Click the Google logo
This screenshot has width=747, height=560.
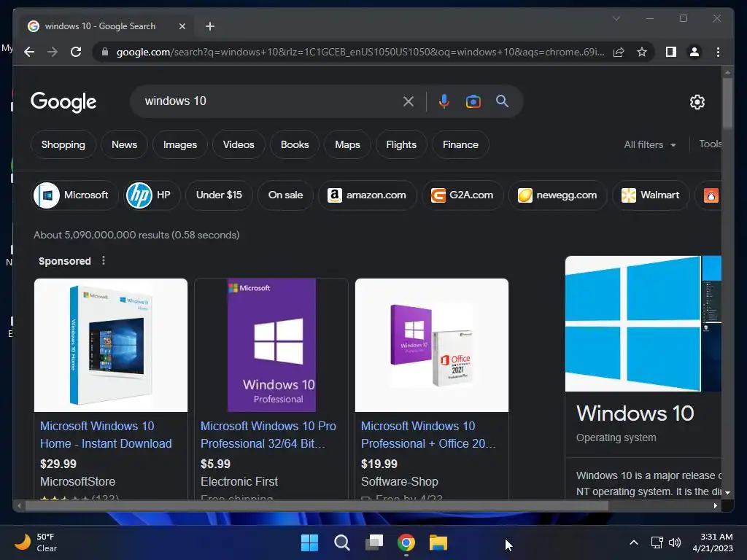point(63,102)
